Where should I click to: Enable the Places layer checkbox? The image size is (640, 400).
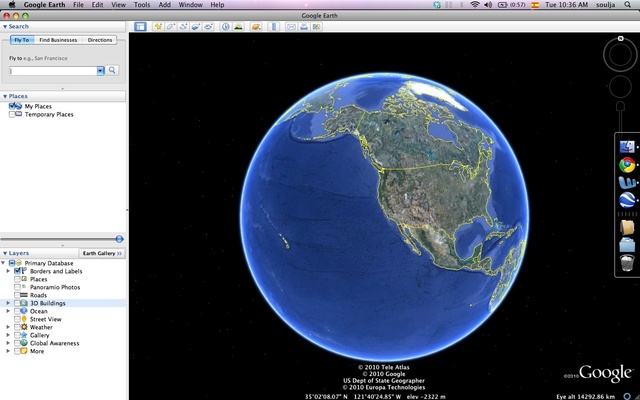point(17,279)
